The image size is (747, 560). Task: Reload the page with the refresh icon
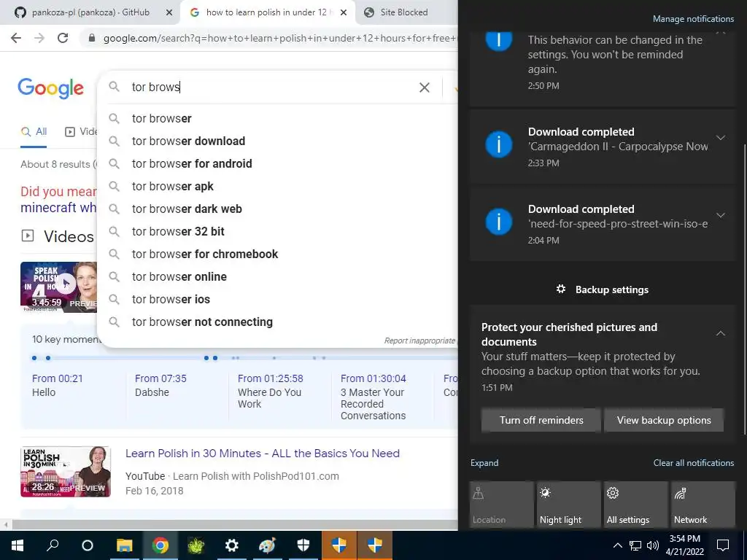pos(63,38)
